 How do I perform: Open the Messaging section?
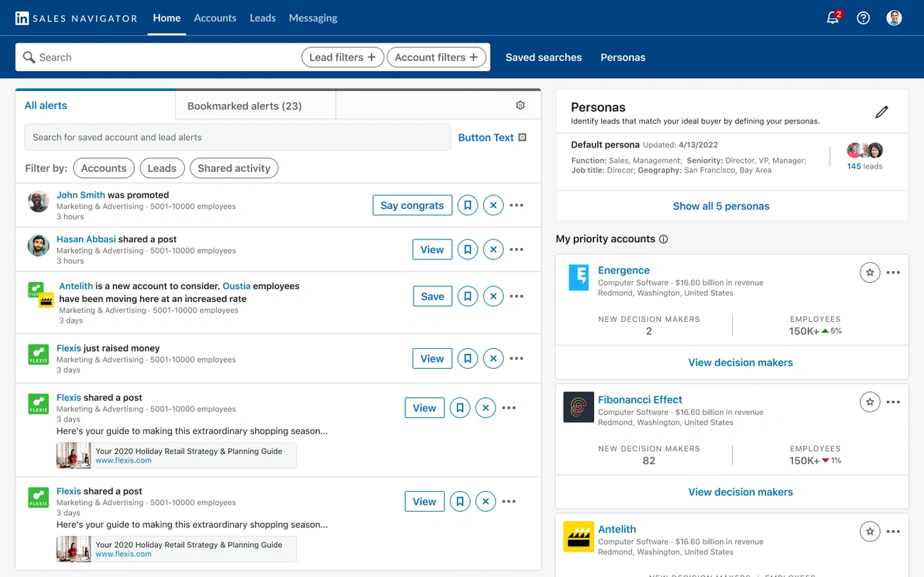(x=313, y=18)
